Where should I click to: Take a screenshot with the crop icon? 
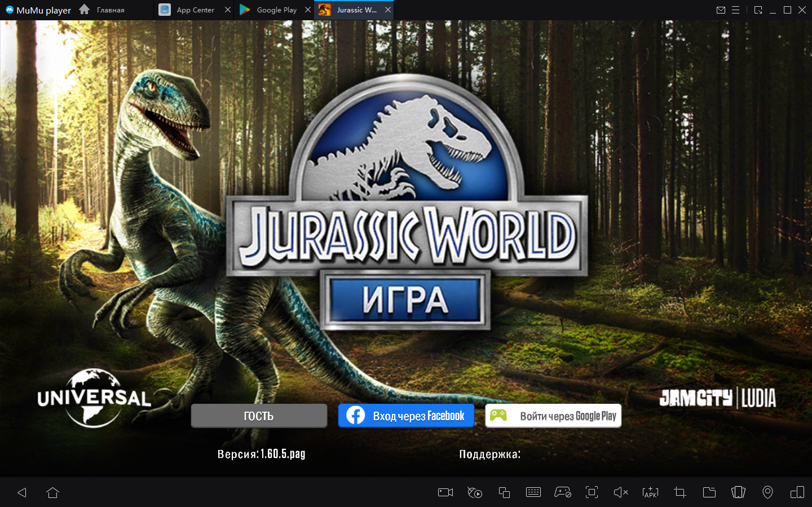coord(680,492)
